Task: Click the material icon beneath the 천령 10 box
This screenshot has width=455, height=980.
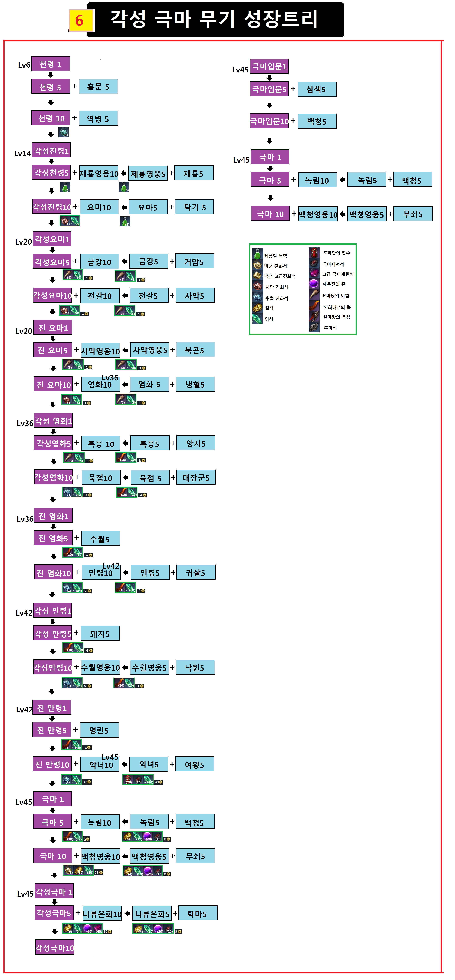Action: (x=64, y=132)
